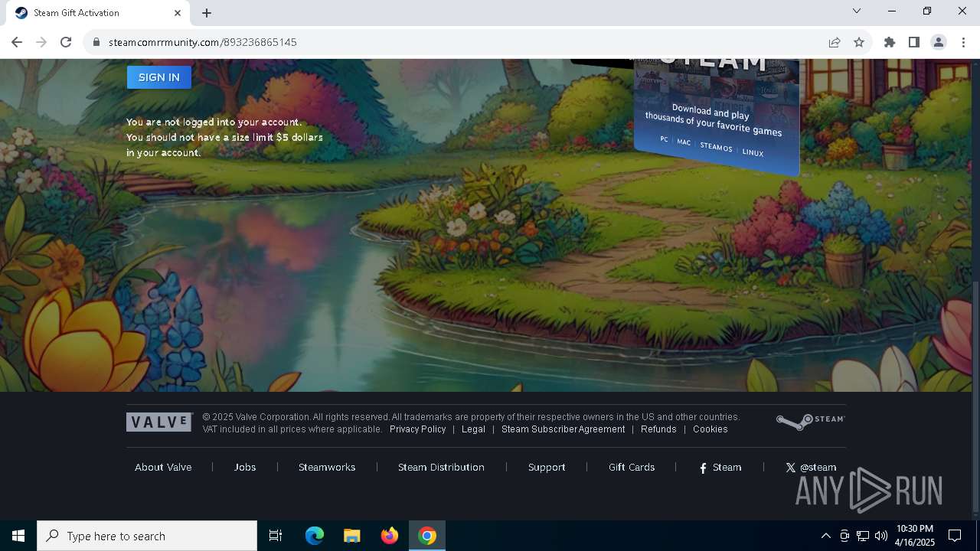Image resolution: width=980 pixels, height=551 pixels.
Task: Open the Chrome profile avatar icon
Action: pyautogui.click(x=939, y=42)
